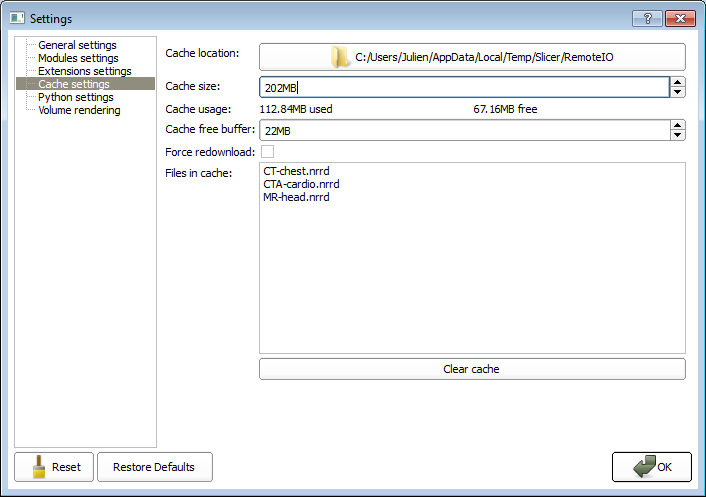This screenshot has height=497, width=706.
Task: Decrease cache free buffer value
Action: tap(678, 135)
